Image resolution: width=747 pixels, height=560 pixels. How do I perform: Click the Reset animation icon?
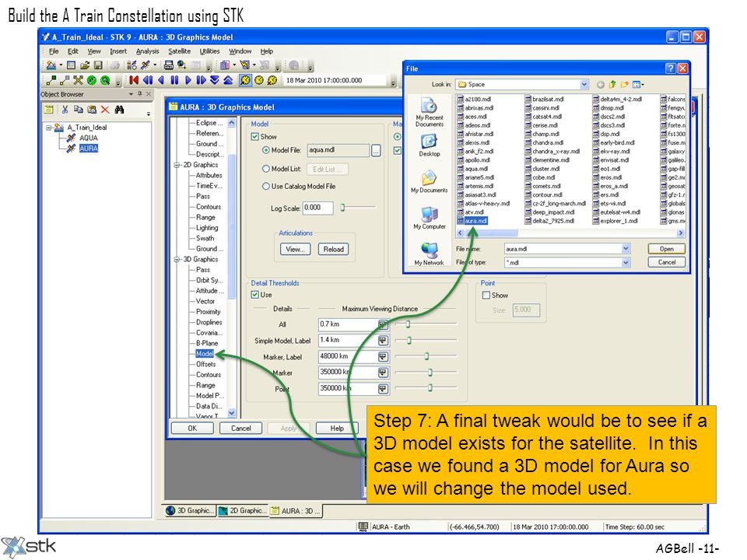135,80
